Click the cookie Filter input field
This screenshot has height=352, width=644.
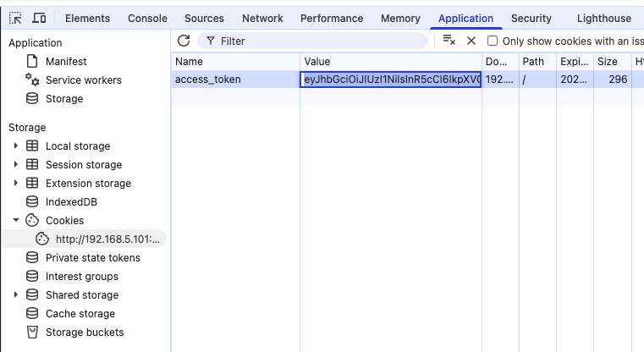tap(320, 41)
